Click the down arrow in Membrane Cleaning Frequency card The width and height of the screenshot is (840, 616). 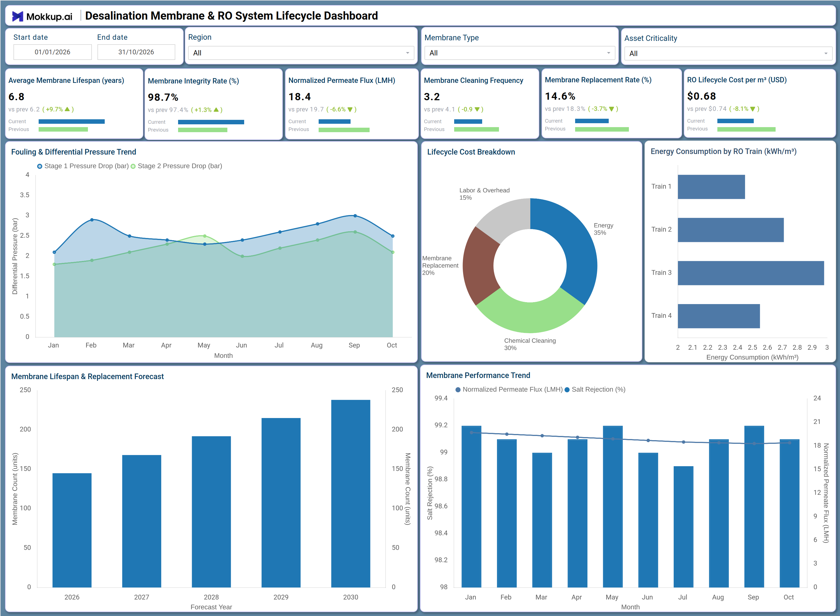[477, 109]
